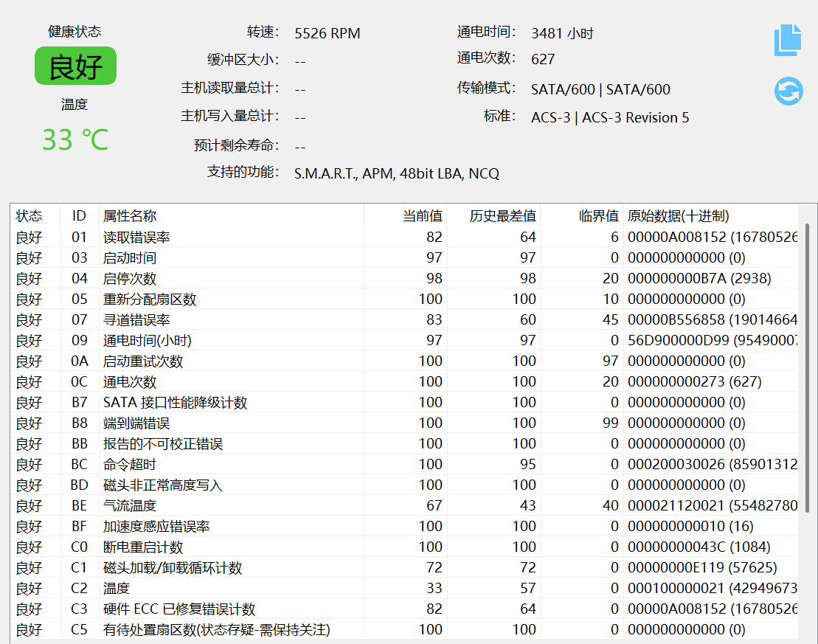Click the 临界值 column header
The width and height of the screenshot is (818, 644).
pyautogui.click(x=598, y=216)
